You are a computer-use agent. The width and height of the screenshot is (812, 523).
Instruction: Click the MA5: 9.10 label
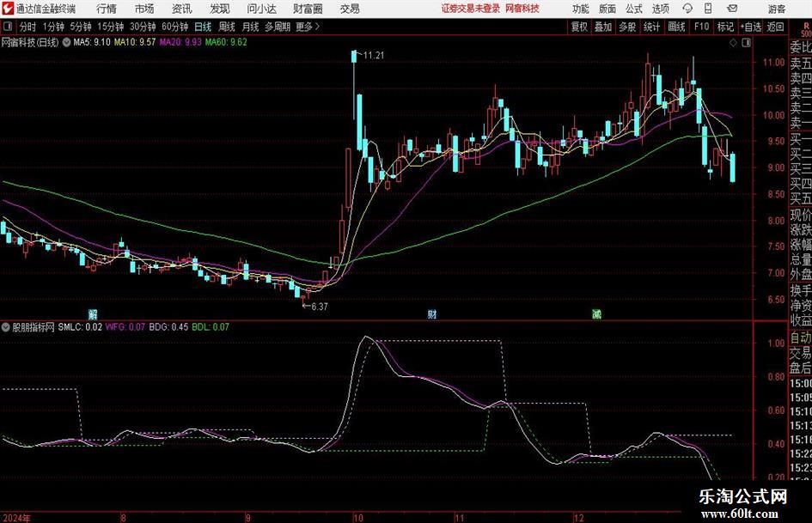point(92,42)
